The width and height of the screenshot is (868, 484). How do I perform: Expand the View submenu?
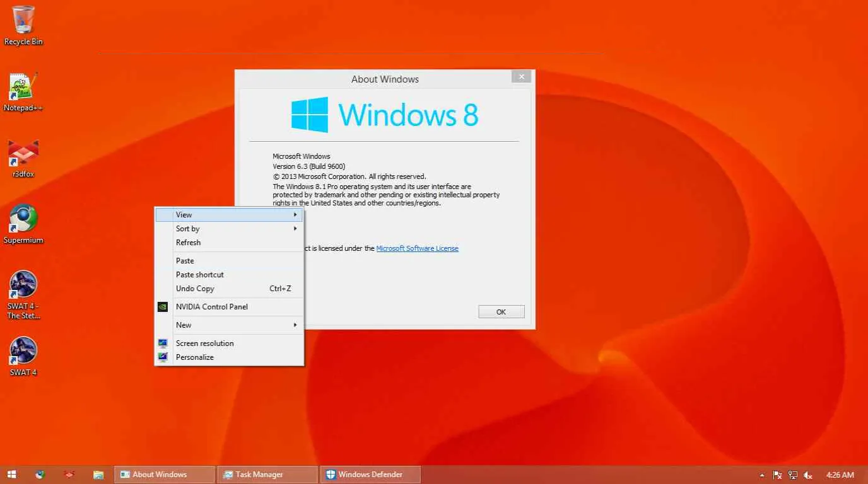(230, 215)
